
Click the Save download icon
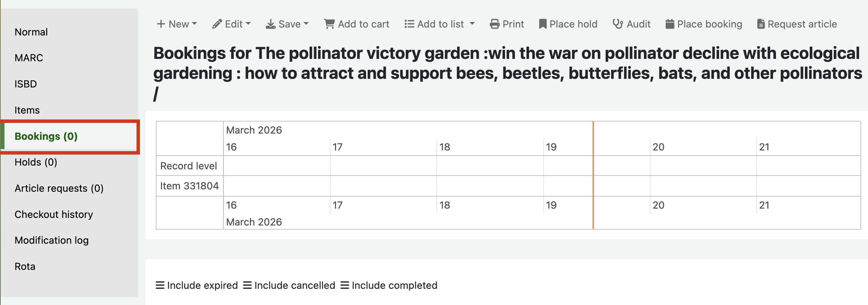tap(271, 24)
